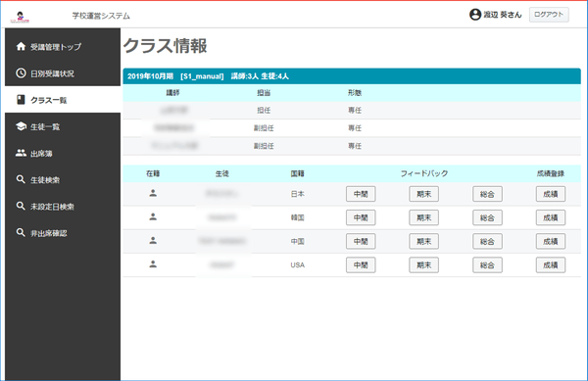Viewport: 588px width, 381px height.
Task: Click the magnifier icon beside 未設定日検索
Action: [21, 206]
